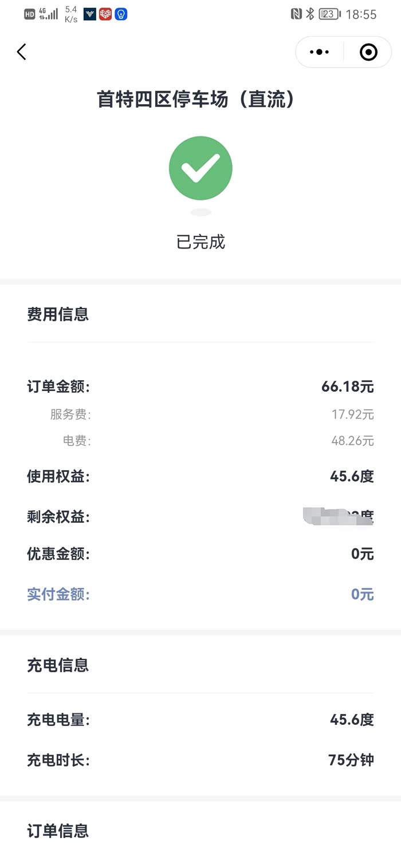
Task: Tap the 66.18元 order amount
Action: [x=347, y=387]
